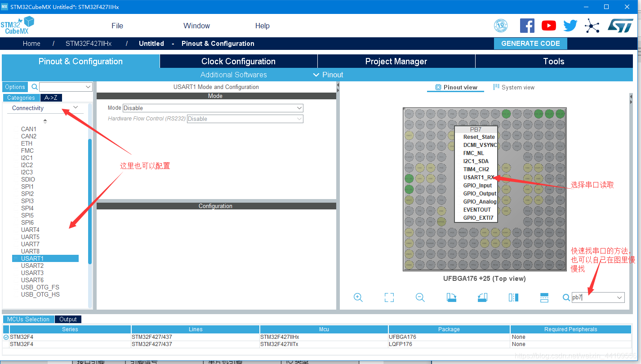Switch to System view

tap(513, 87)
